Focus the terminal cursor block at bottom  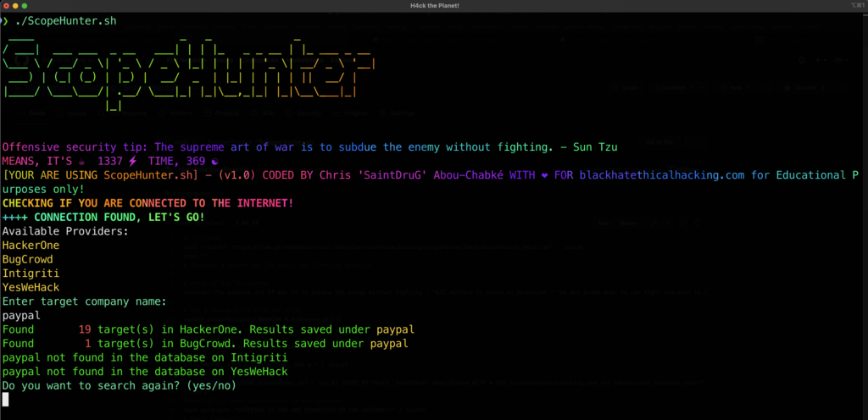[6, 400]
